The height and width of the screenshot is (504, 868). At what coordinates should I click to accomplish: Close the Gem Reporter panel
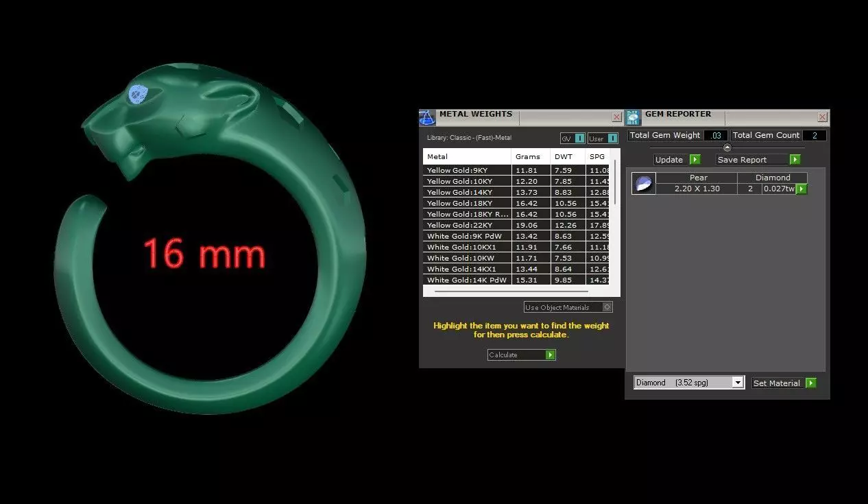click(822, 117)
